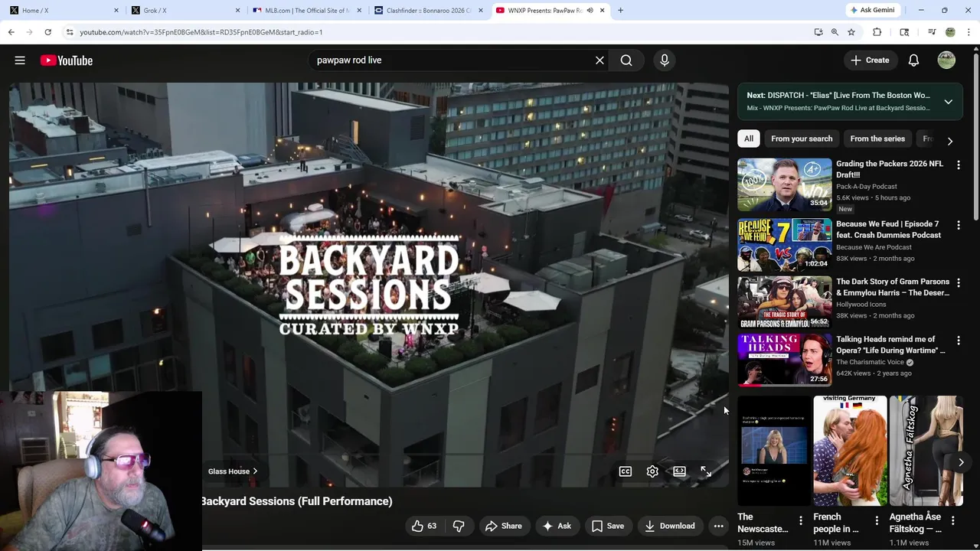Open Talking Heads Life During Wartime thumbnail

(x=784, y=360)
